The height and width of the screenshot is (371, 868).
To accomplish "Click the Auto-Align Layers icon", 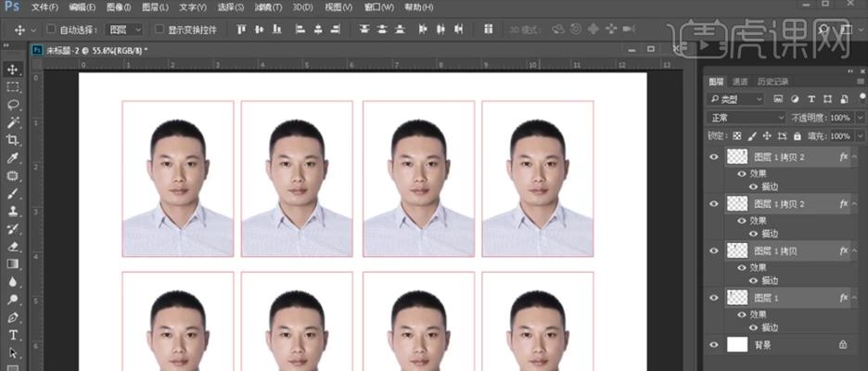I will [x=488, y=30].
